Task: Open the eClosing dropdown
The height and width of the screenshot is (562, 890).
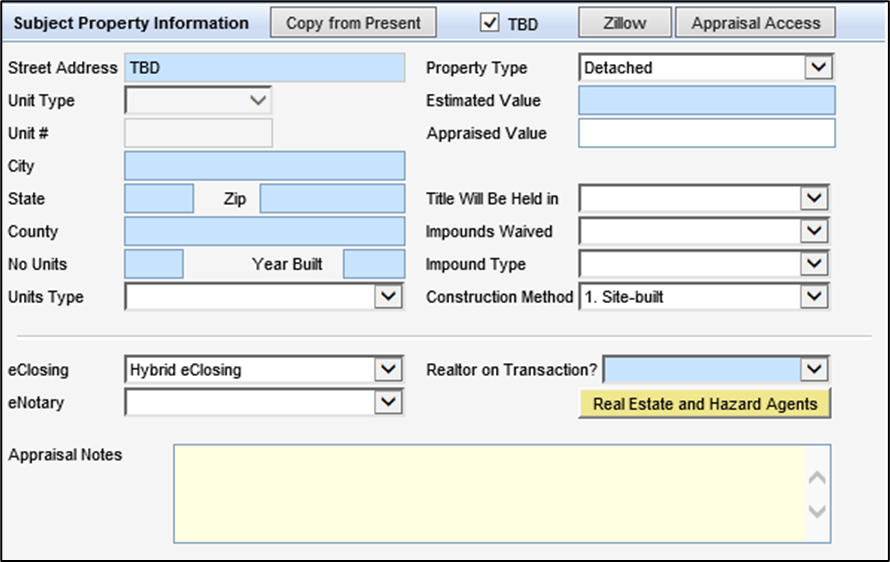Action: click(x=388, y=369)
